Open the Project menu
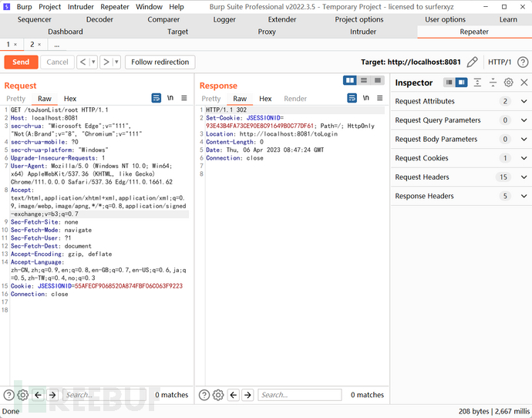The height and width of the screenshot is (418, 532). [x=49, y=7]
